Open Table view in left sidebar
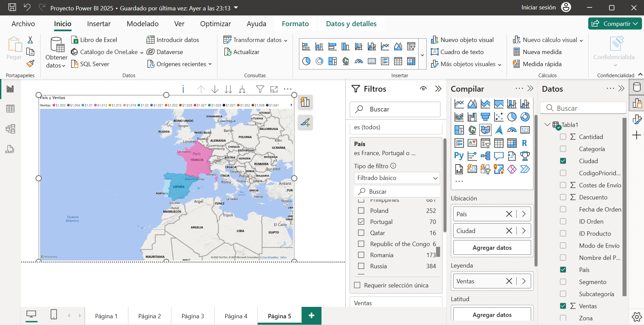This screenshot has width=644, height=325. point(10,109)
